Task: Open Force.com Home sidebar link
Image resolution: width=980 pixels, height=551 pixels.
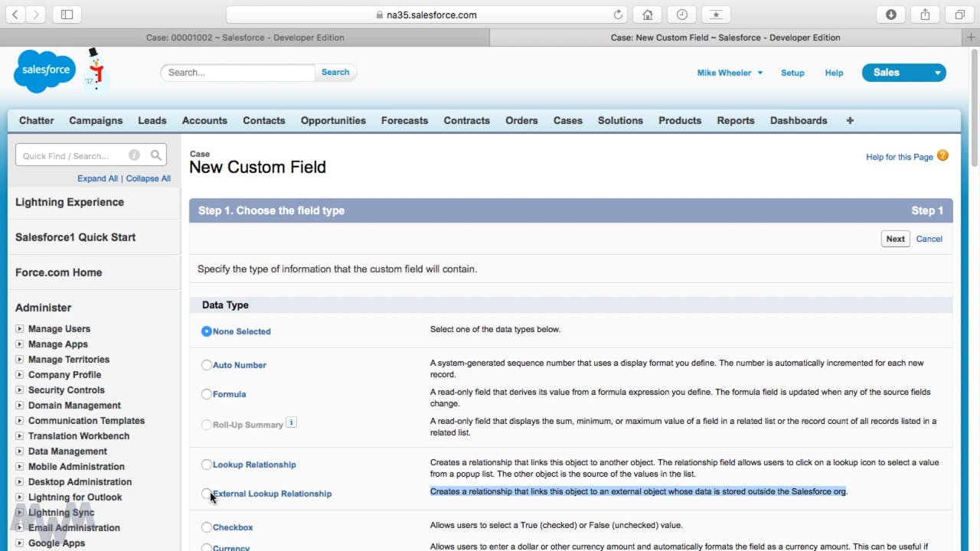Action: (58, 272)
